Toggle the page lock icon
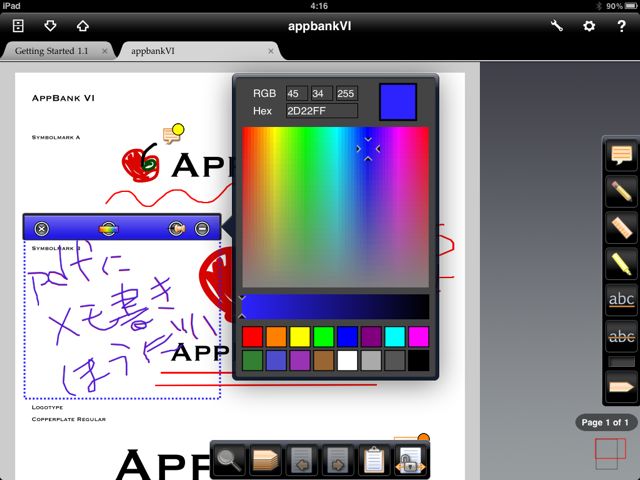 (x=410, y=460)
